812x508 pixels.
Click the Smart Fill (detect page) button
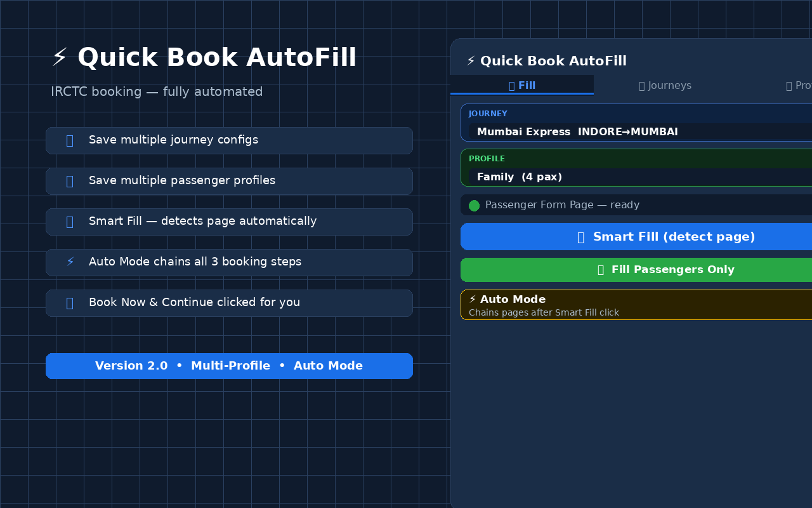[x=636, y=237]
